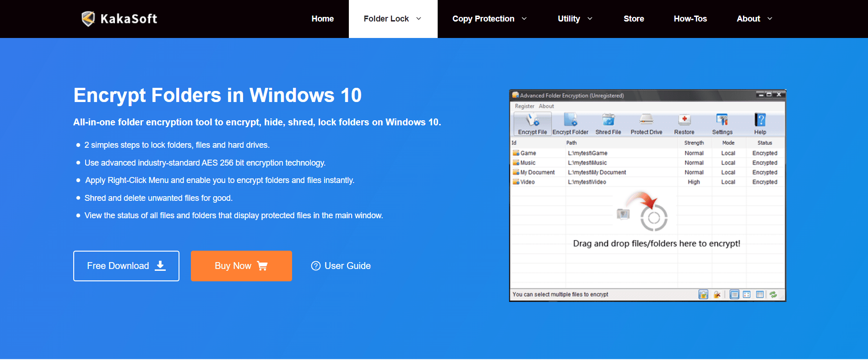Screen dimensions: 868x360
Task: Expand the Copy Protection chevron arrow
Action: coord(524,19)
